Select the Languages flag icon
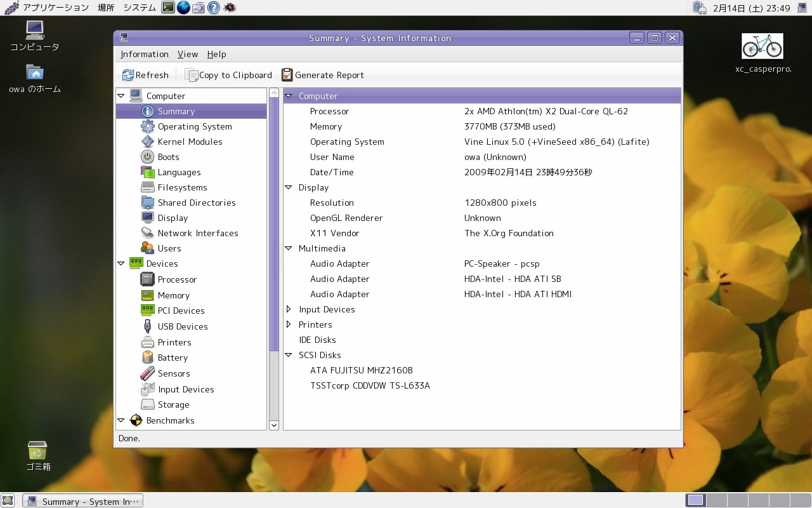 pyautogui.click(x=147, y=172)
